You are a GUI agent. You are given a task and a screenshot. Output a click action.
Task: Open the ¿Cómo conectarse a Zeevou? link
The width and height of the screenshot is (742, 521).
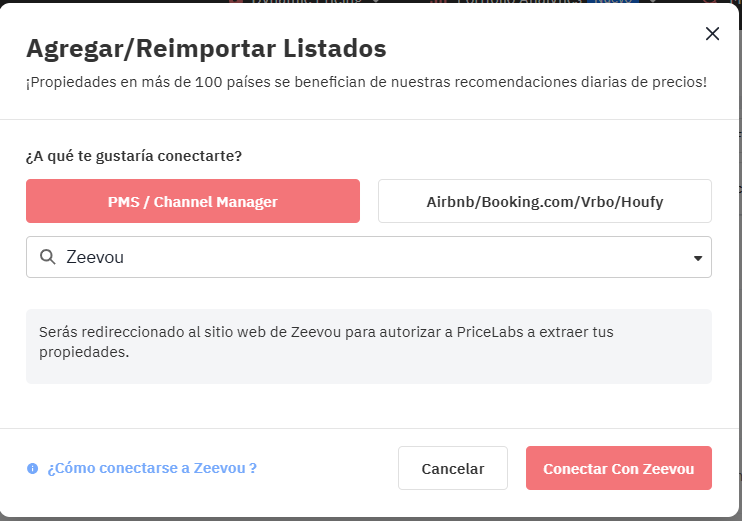[152, 468]
